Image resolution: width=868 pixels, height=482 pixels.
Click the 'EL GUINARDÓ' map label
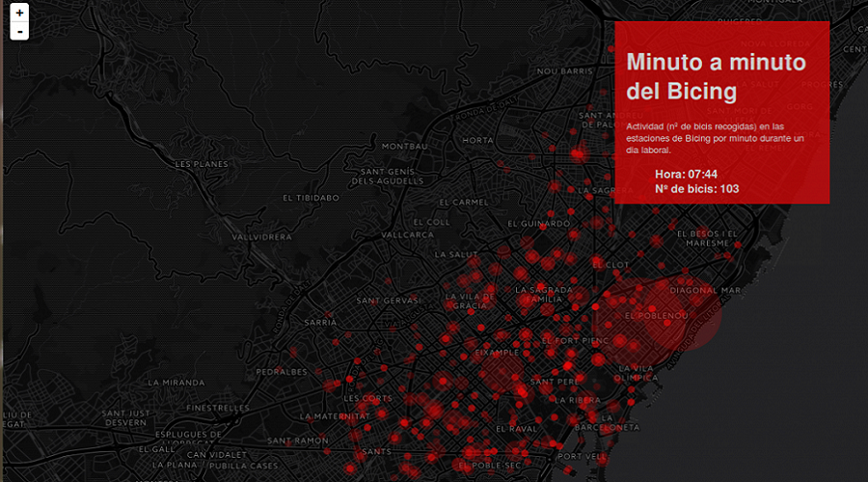point(538,224)
